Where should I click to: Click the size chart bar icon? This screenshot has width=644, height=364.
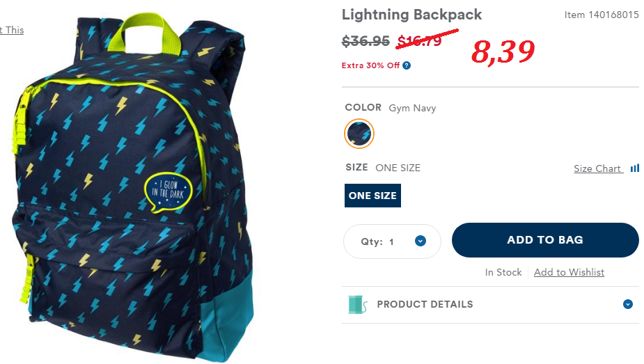tap(634, 168)
